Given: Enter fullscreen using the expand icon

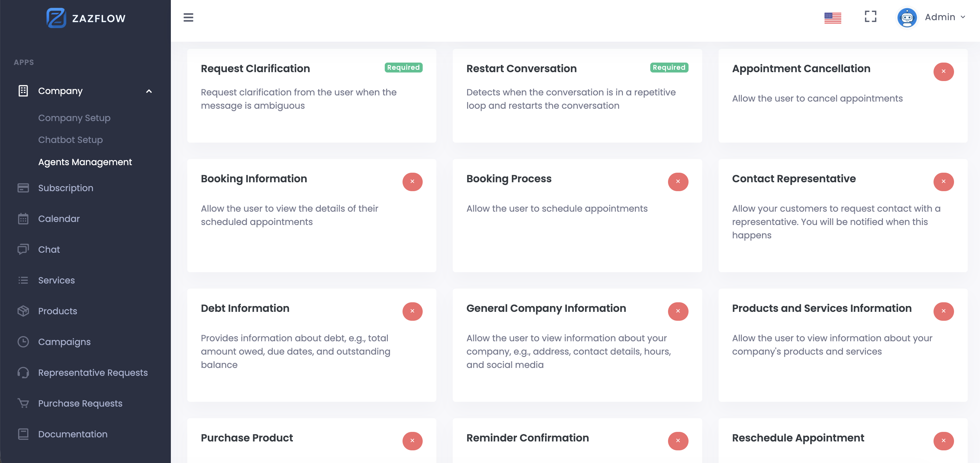Looking at the screenshot, I should pyautogui.click(x=870, y=17).
